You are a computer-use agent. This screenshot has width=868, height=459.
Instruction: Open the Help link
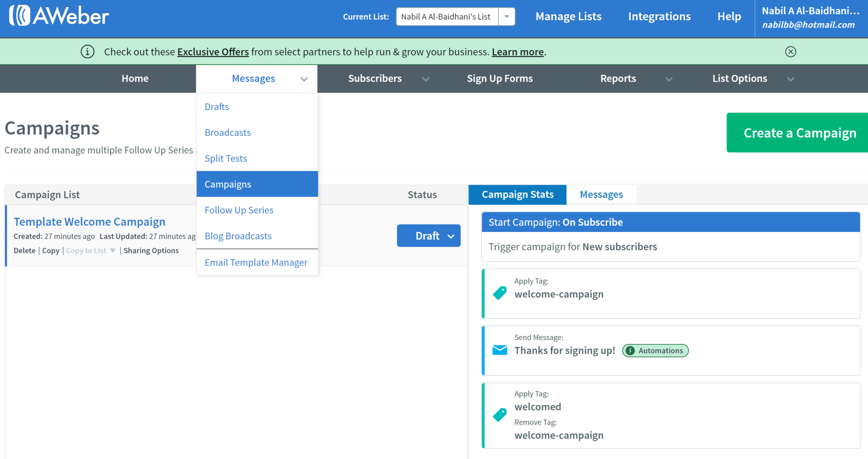[729, 17]
